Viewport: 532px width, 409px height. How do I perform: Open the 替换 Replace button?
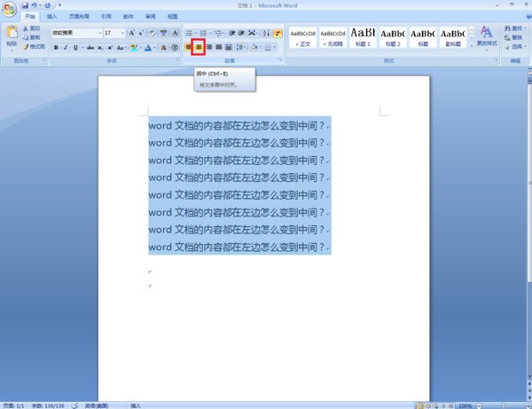click(x=513, y=37)
